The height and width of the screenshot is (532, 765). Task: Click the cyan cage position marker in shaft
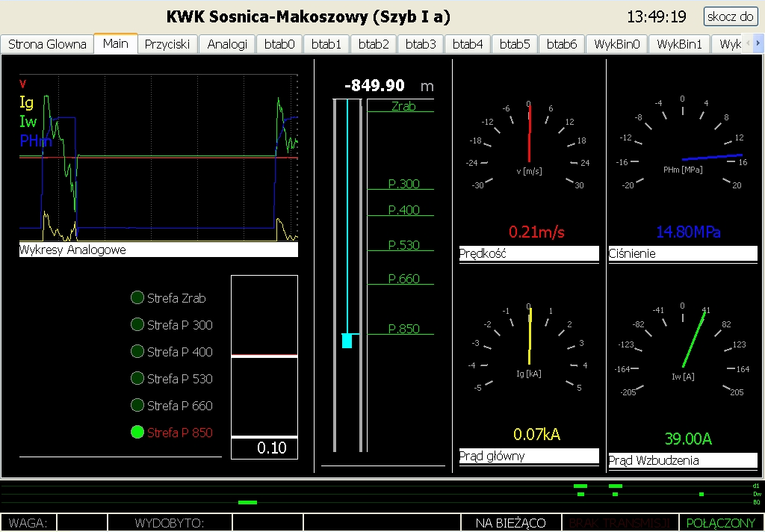347,340
